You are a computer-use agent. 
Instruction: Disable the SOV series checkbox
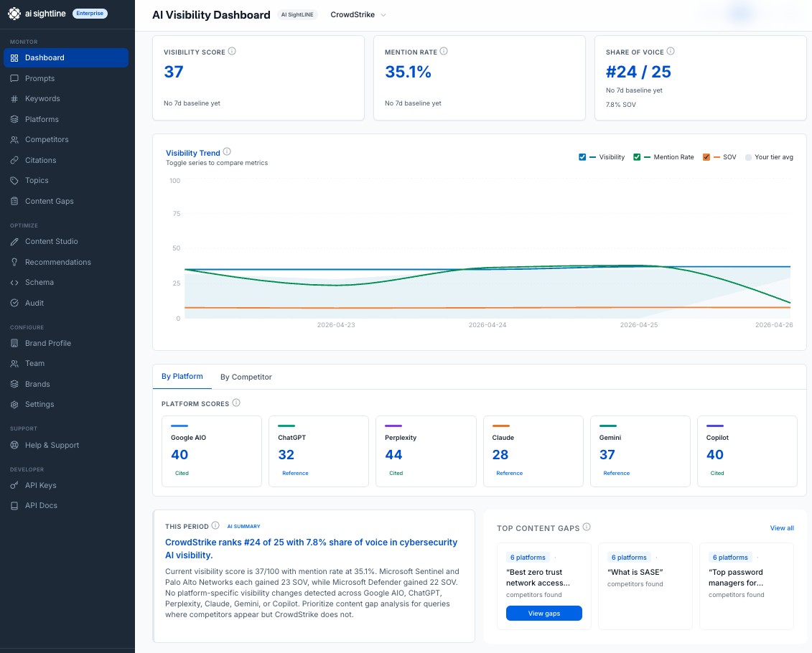click(x=706, y=157)
